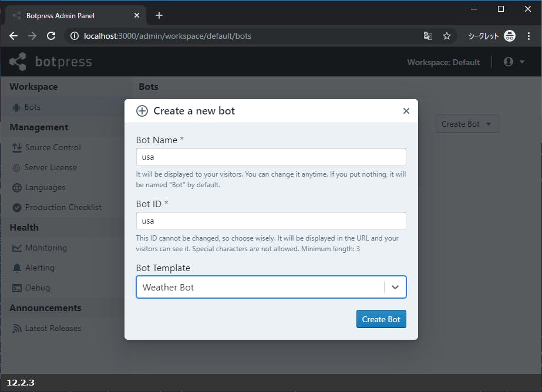
Task: Open the user profile menu arrow
Action: [x=522, y=62]
